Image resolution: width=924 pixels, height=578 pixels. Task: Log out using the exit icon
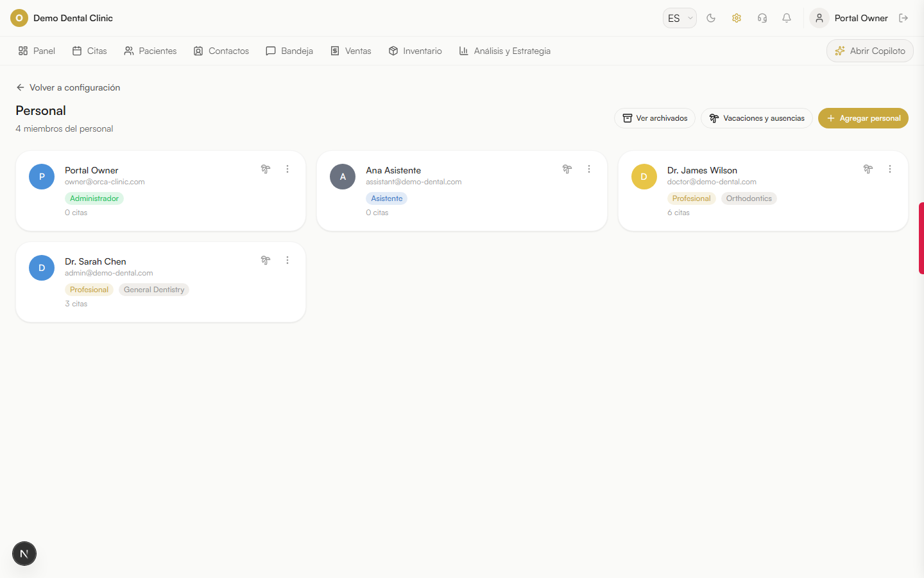(x=903, y=18)
